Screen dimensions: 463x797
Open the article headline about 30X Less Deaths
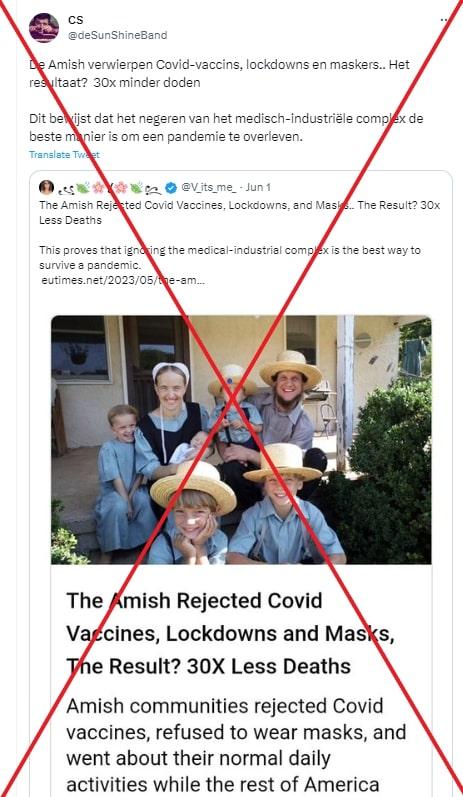(230, 633)
